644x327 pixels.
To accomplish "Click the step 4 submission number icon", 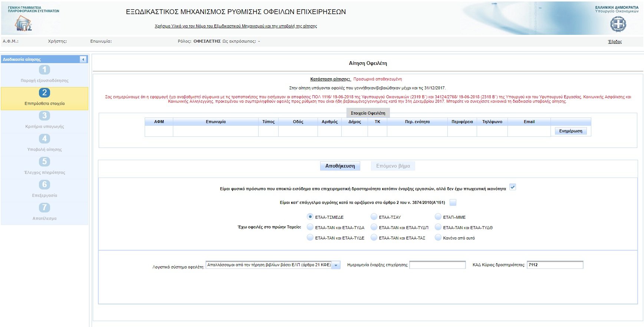I will tap(45, 139).
